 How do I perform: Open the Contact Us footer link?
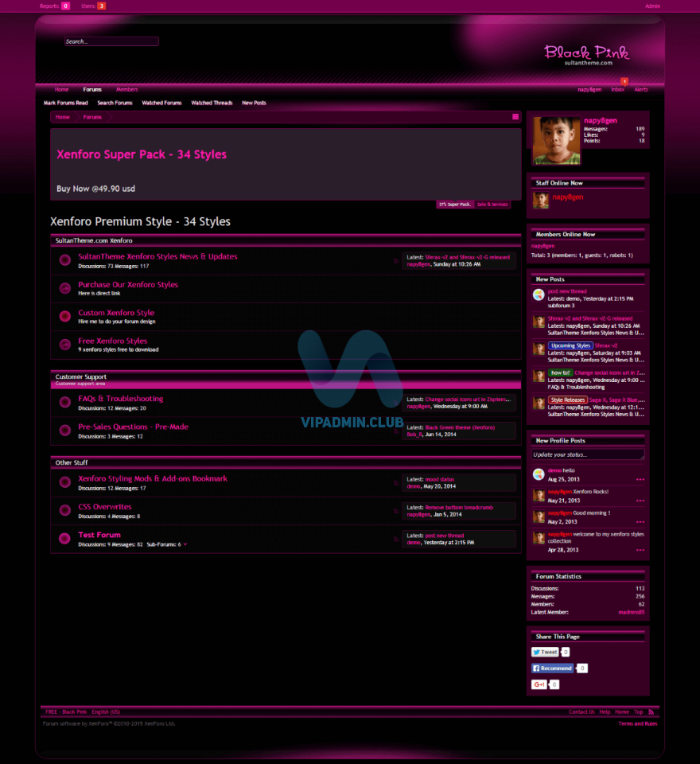(581, 711)
